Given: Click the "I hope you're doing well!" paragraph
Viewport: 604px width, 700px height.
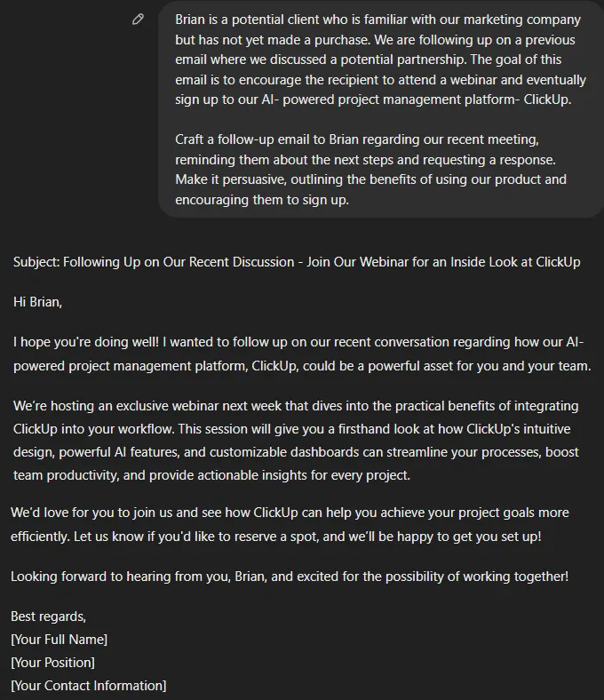Looking at the screenshot, I should click(302, 354).
